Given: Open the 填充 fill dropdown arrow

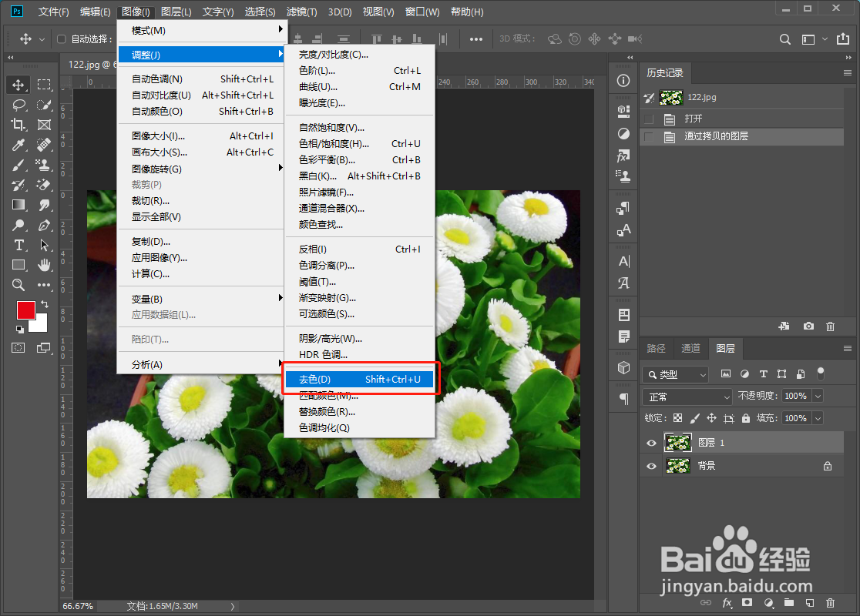Looking at the screenshot, I should point(818,418).
